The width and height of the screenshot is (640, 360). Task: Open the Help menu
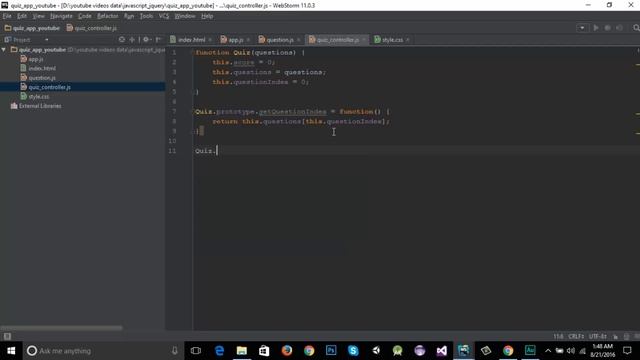(207, 16)
